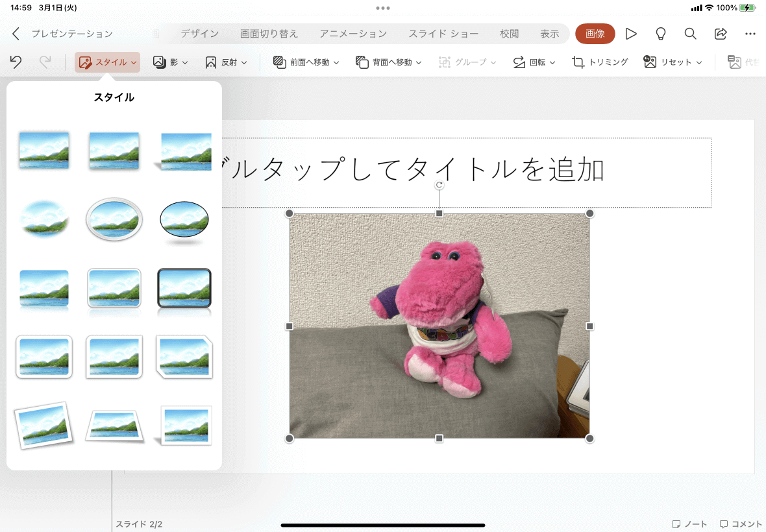Open the リセット dropdown
The width and height of the screenshot is (766, 532).
click(x=673, y=62)
